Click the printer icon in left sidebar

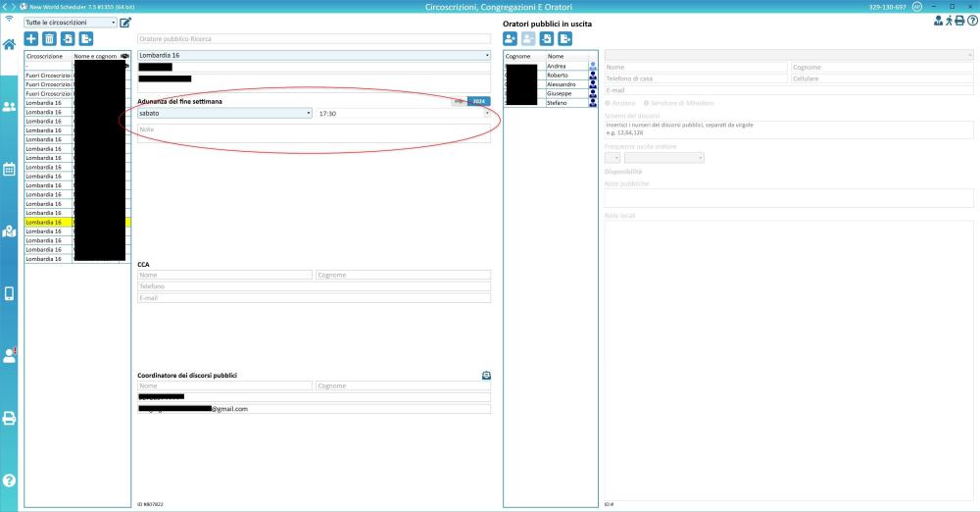coord(9,418)
